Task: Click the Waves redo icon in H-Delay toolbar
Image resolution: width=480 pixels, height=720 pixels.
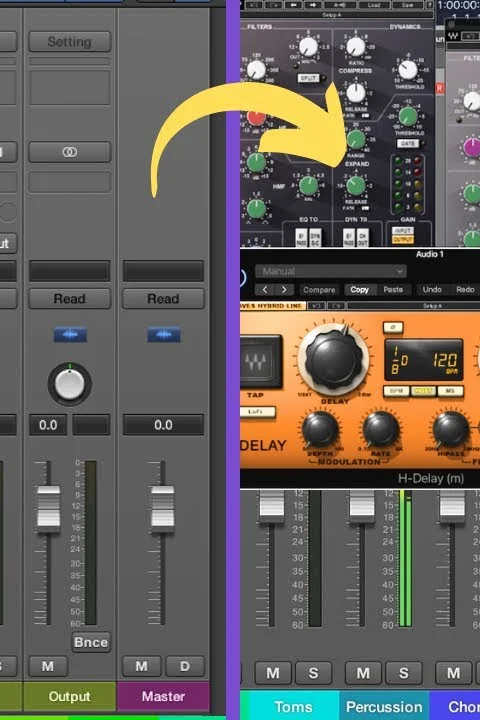Action: (x=335, y=305)
